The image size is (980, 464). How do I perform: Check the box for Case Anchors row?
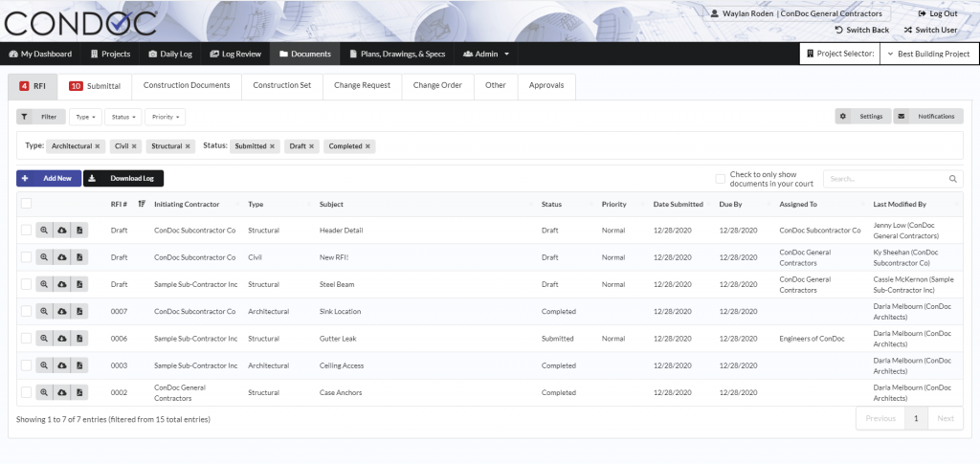26,392
